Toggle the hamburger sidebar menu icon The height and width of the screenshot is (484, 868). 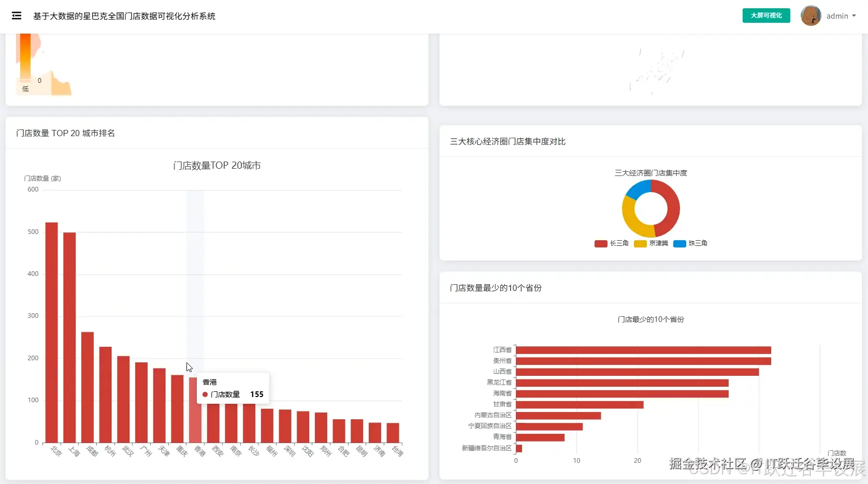(x=17, y=16)
